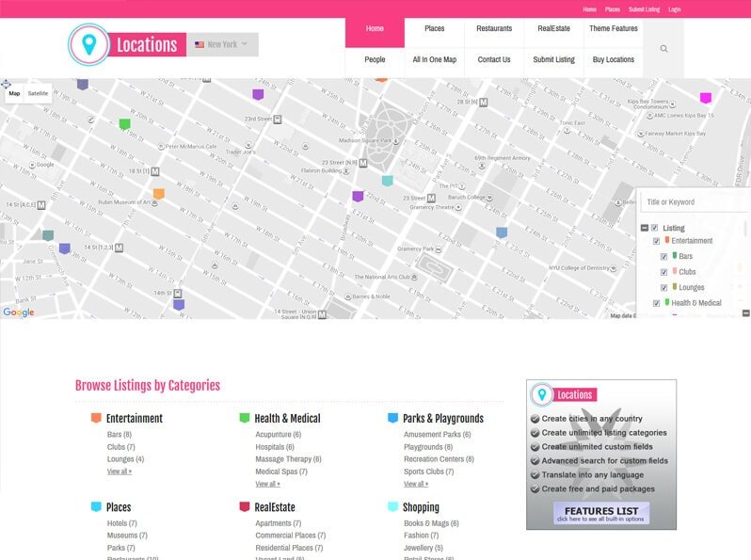Click the blue marker near E 23rd St
The image size is (751, 560).
(502, 232)
